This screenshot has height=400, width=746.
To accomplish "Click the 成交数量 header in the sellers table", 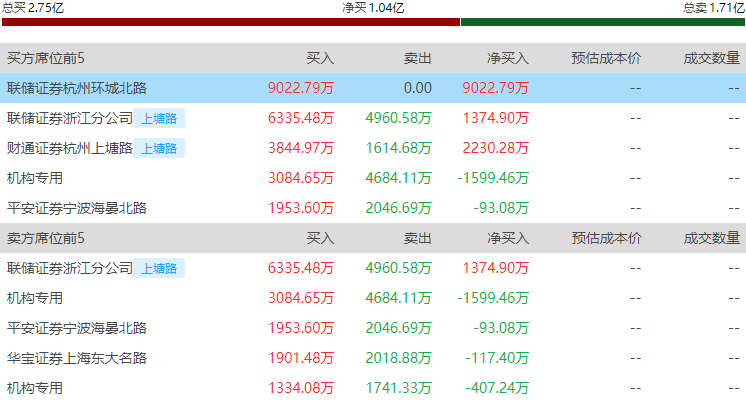I will pyautogui.click(x=712, y=238).
